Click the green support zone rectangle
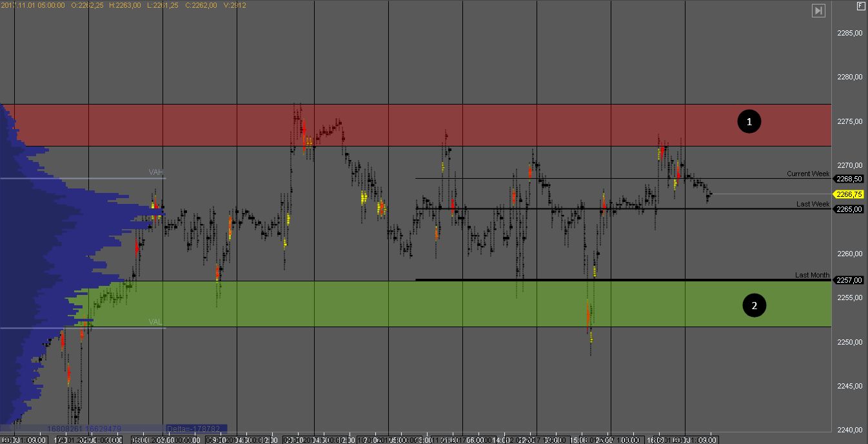868x444 pixels. tap(451, 303)
